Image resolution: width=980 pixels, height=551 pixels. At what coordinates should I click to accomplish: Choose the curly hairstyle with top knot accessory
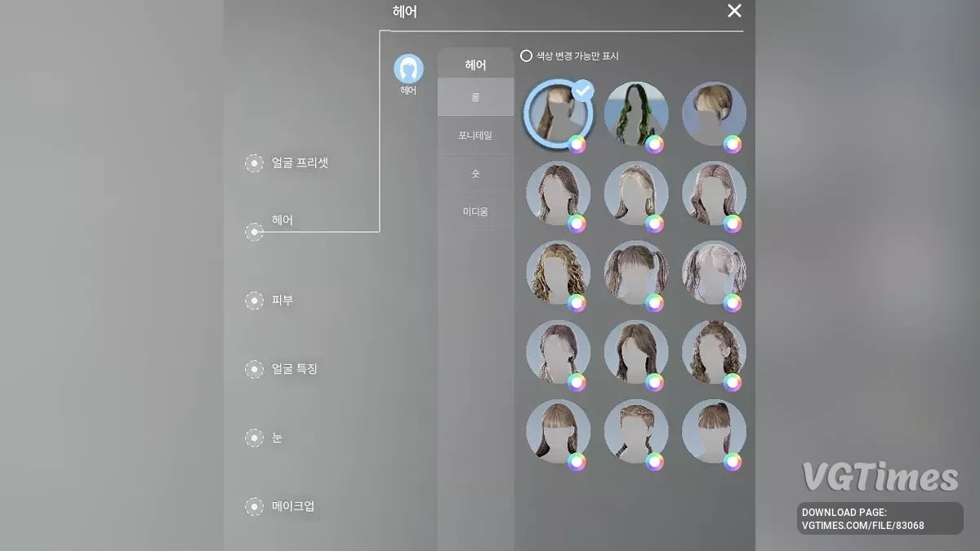coord(714,352)
